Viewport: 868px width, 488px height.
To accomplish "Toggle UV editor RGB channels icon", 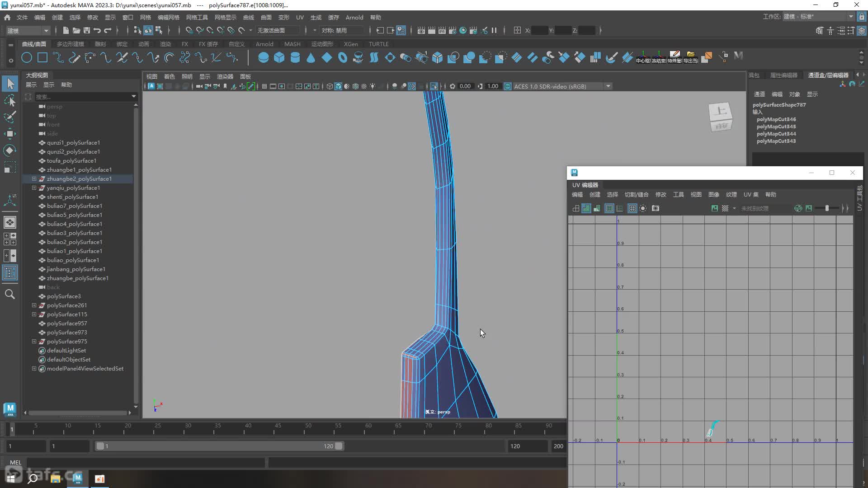I will (798, 208).
